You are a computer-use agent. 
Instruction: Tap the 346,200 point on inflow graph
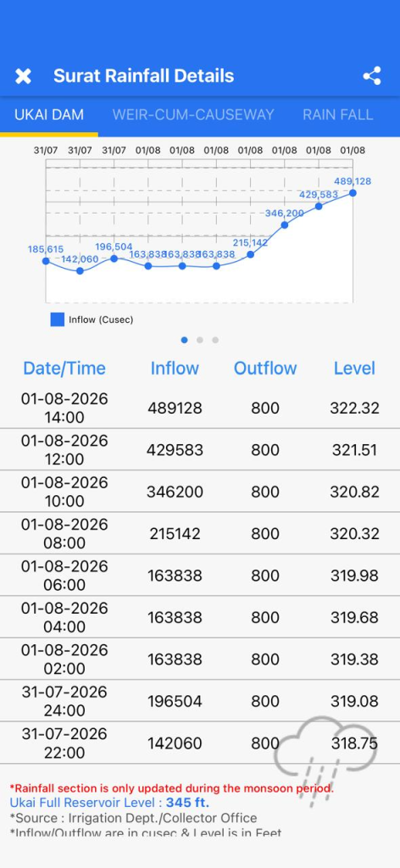tap(285, 225)
